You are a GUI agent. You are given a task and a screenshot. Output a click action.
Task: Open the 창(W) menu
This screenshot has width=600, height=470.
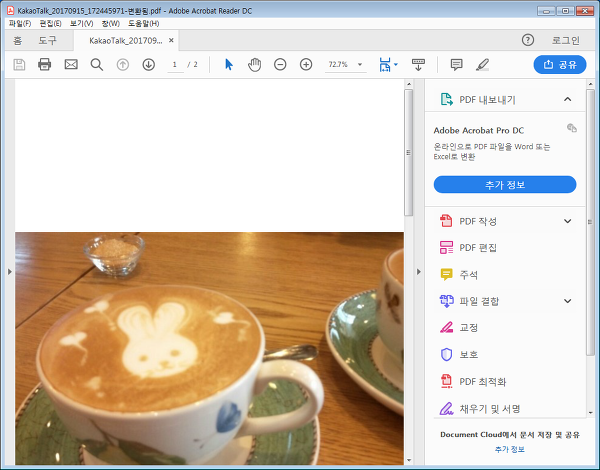[x=111, y=23]
